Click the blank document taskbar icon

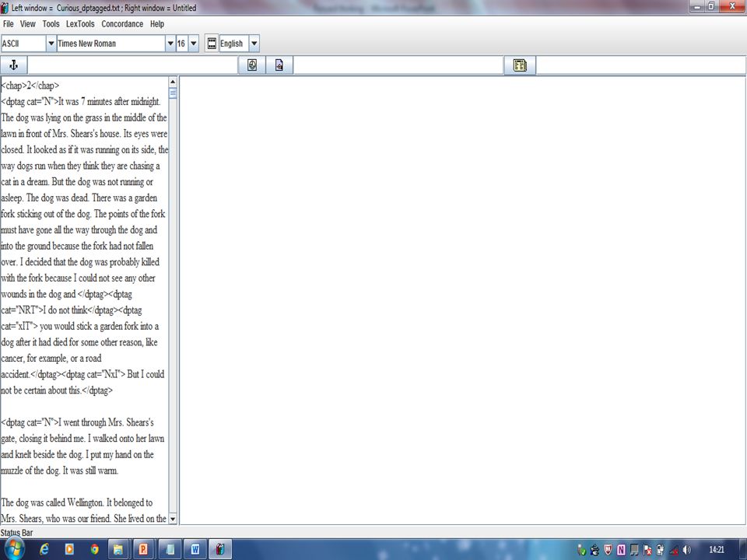pos(170,550)
